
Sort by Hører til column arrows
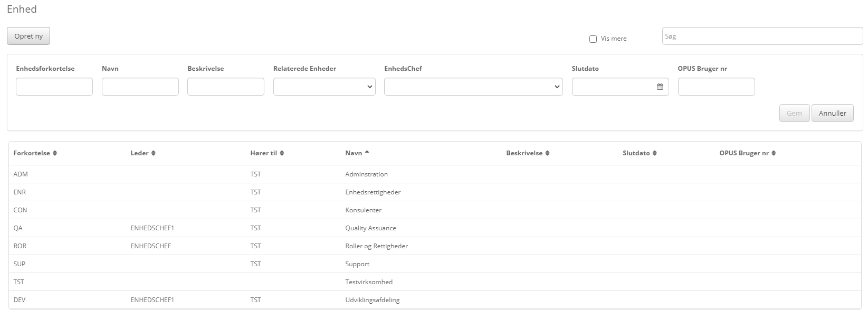coord(282,153)
